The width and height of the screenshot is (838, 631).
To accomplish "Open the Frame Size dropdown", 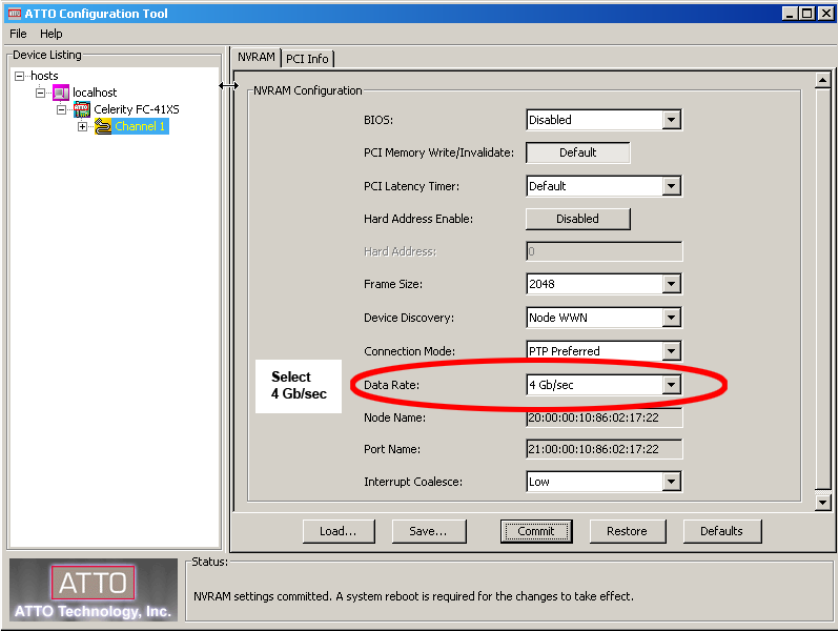I will [671, 284].
